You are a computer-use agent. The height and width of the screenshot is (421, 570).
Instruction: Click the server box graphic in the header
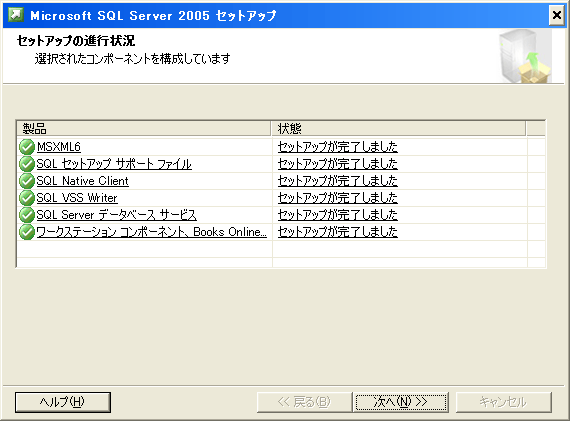(525, 56)
